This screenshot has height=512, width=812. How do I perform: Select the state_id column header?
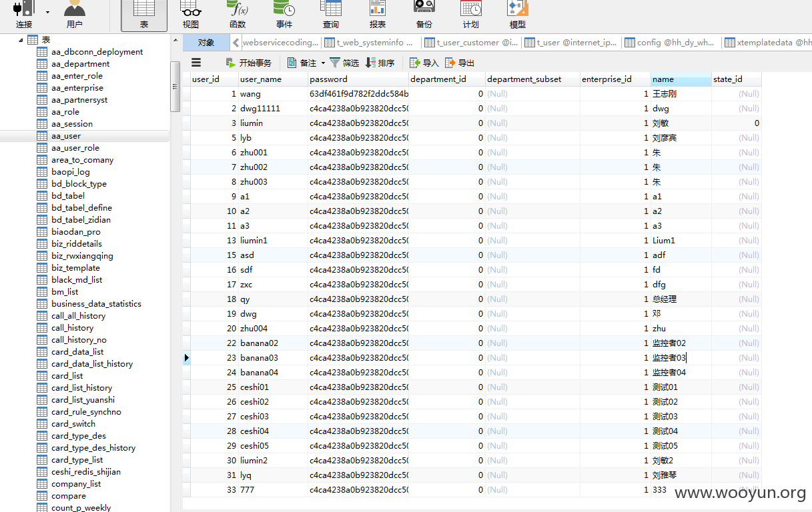(736, 79)
